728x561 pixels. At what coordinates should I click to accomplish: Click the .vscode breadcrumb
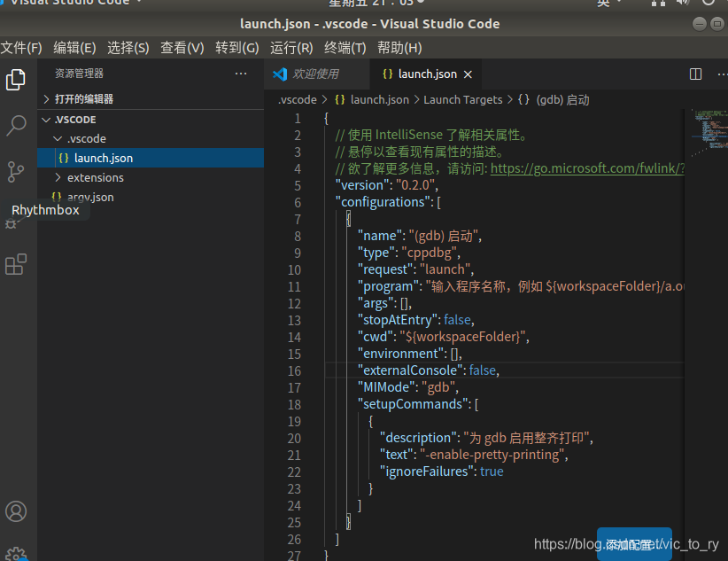[x=298, y=100]
